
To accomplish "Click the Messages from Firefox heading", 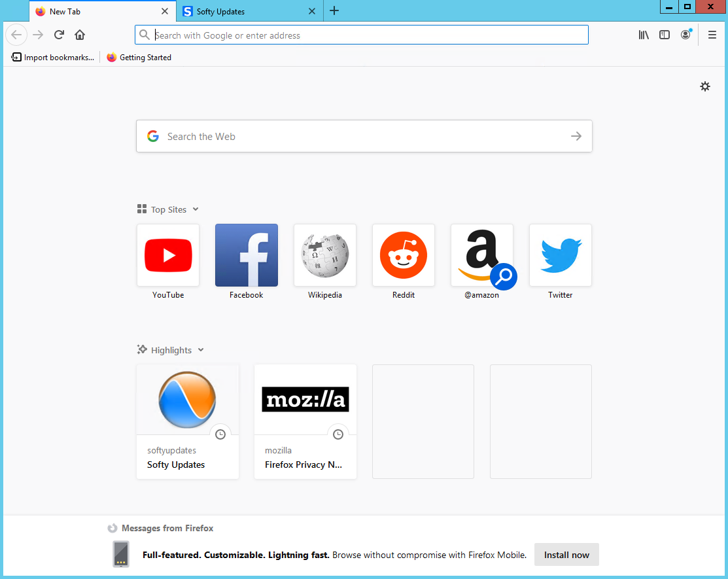I will 167,528.
